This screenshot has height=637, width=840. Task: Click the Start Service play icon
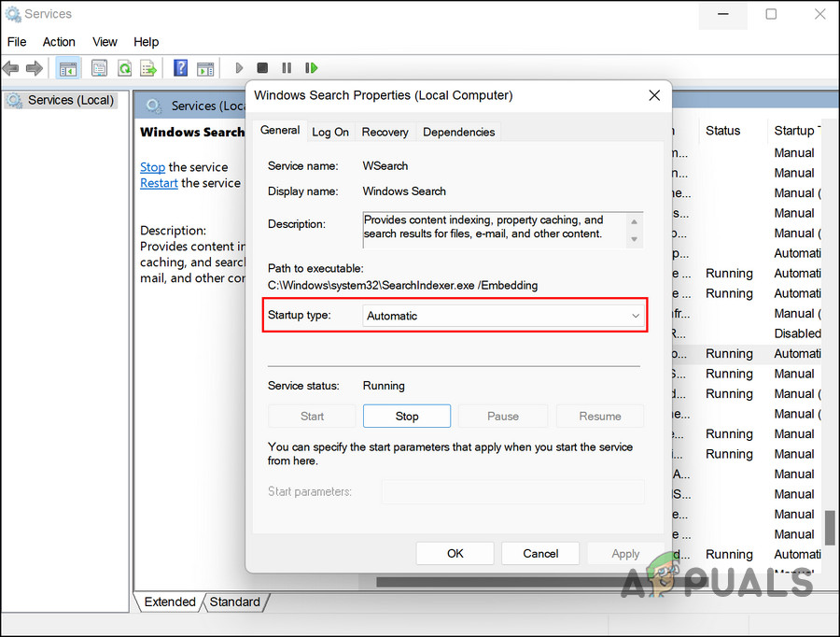[x=239, y=68]
